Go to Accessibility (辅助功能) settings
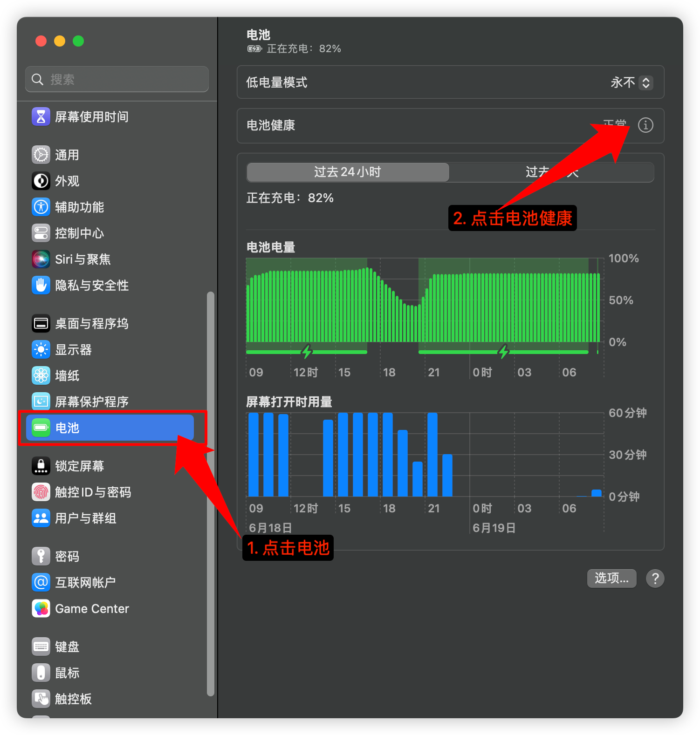The image size is (700, 735). (79, 207)
